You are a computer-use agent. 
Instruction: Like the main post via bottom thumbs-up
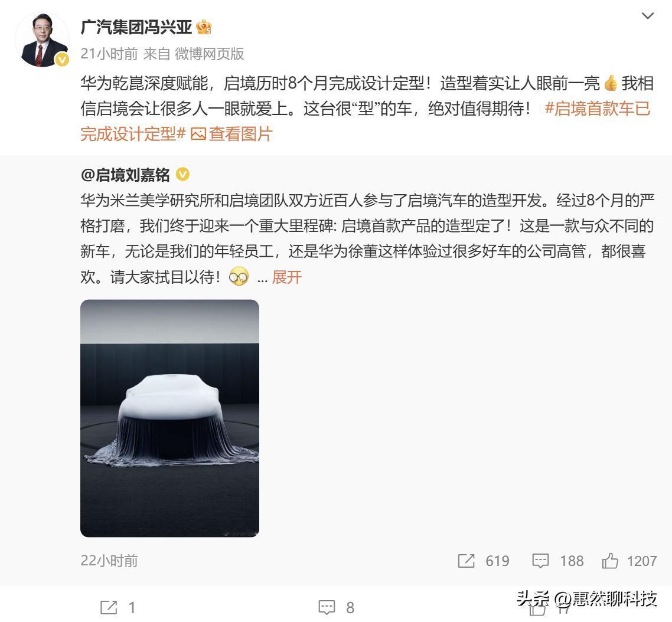click(538, 610)
